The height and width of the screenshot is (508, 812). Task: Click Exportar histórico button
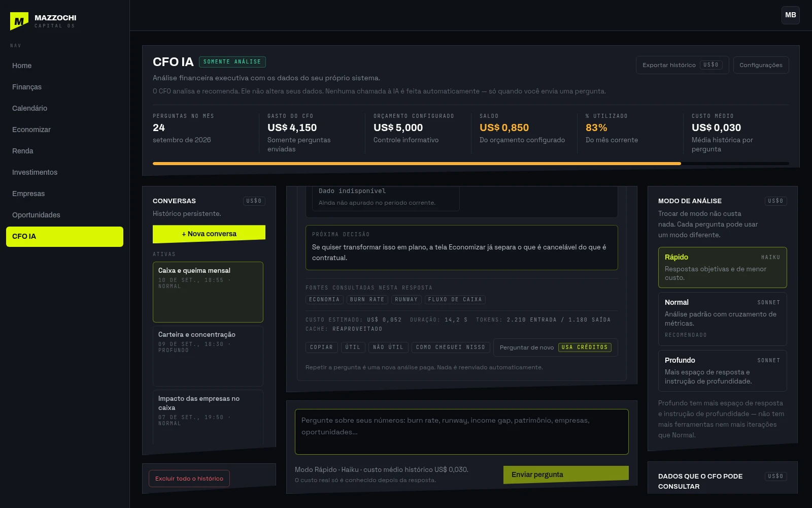pyautogui.click(x=682, y=65)
